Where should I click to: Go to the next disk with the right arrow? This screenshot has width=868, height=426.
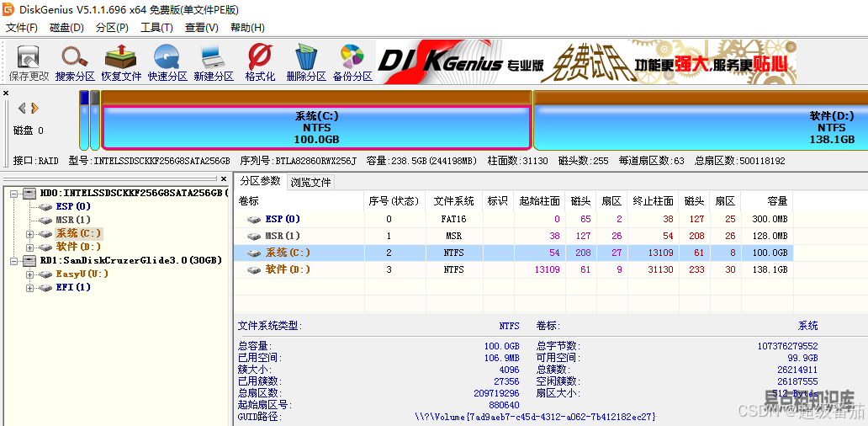pos(34,108)
